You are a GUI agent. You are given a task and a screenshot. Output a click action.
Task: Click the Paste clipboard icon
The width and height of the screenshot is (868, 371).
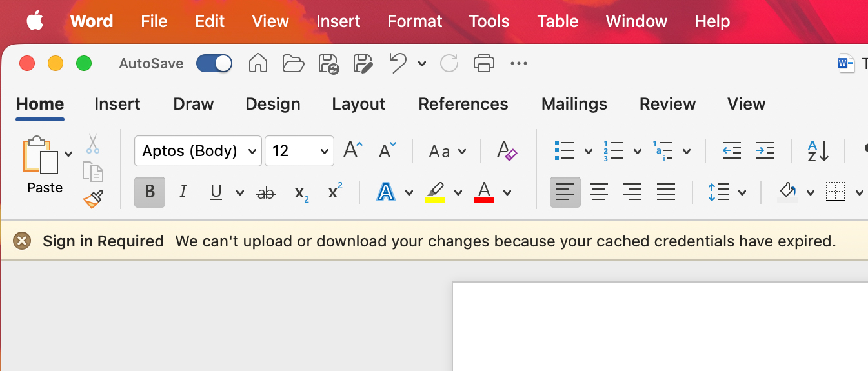(40, 155)
